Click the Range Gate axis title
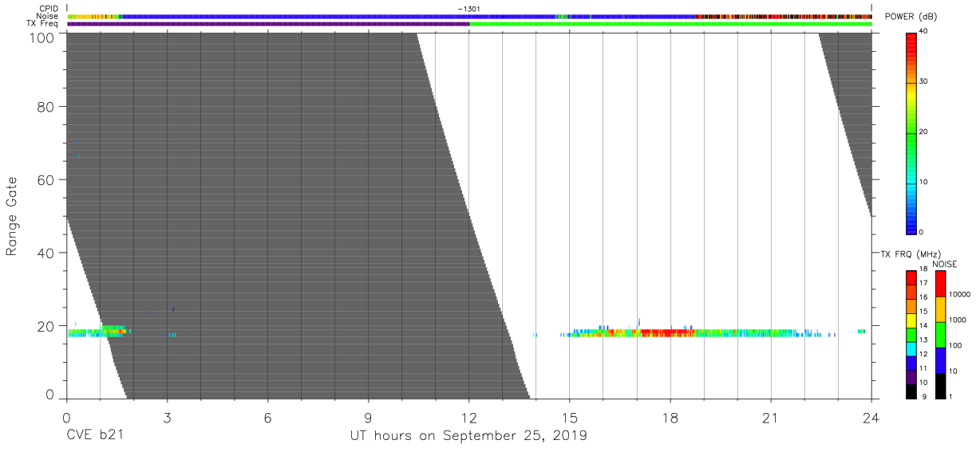 pos(12,216)
